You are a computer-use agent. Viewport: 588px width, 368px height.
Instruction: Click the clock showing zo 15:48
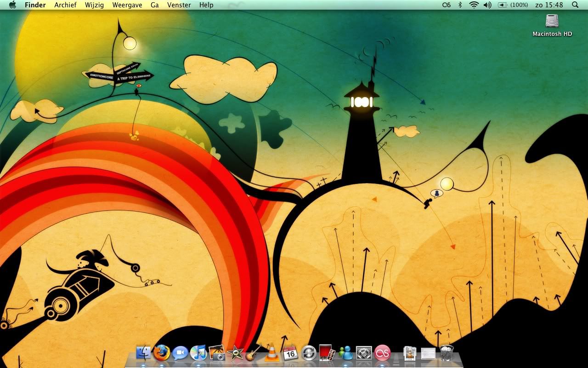point(549,5)
